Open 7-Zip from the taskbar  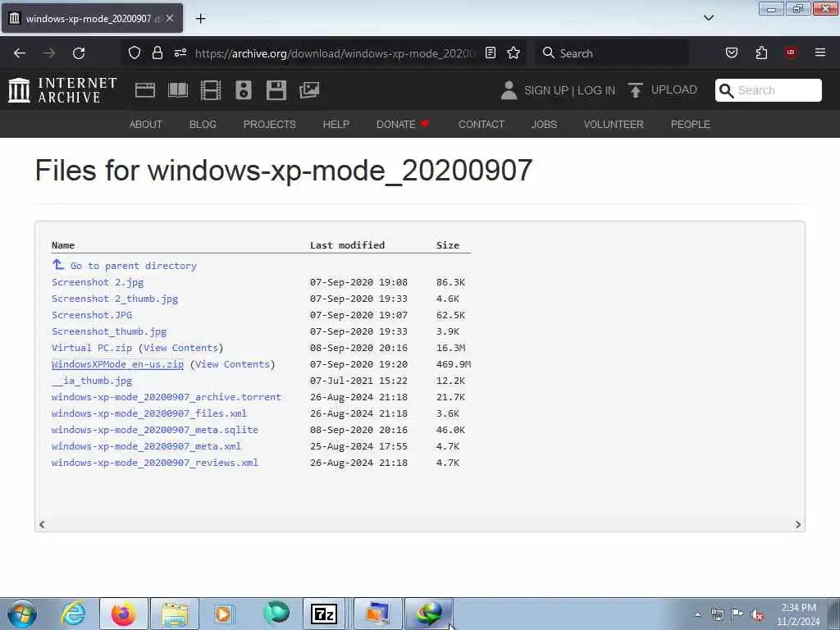(x=324, y=614)
